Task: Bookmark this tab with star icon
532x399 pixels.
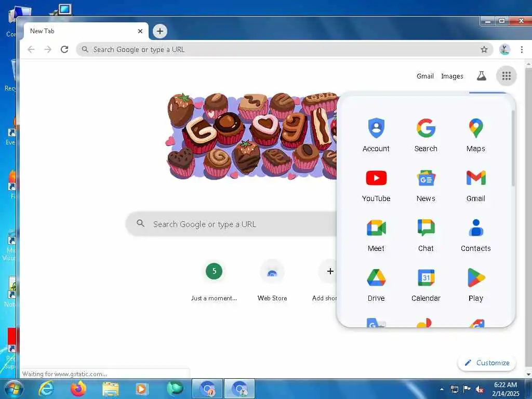Action: pos(484,49)
